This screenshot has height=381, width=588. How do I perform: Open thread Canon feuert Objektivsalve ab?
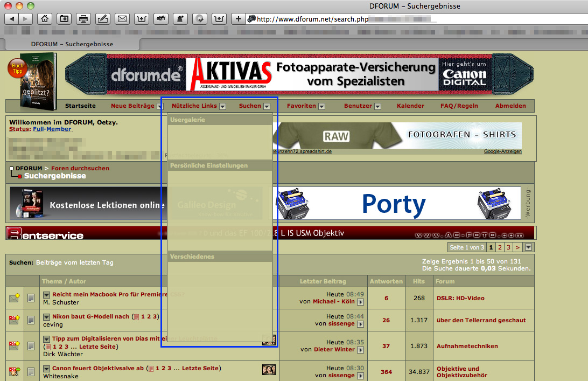click(98, 368)
